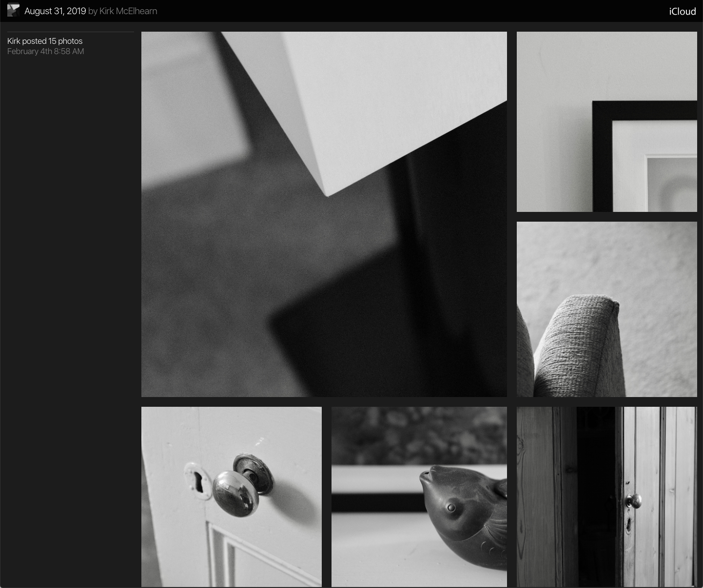Open the white door knob photo

(x=232, y=497)
